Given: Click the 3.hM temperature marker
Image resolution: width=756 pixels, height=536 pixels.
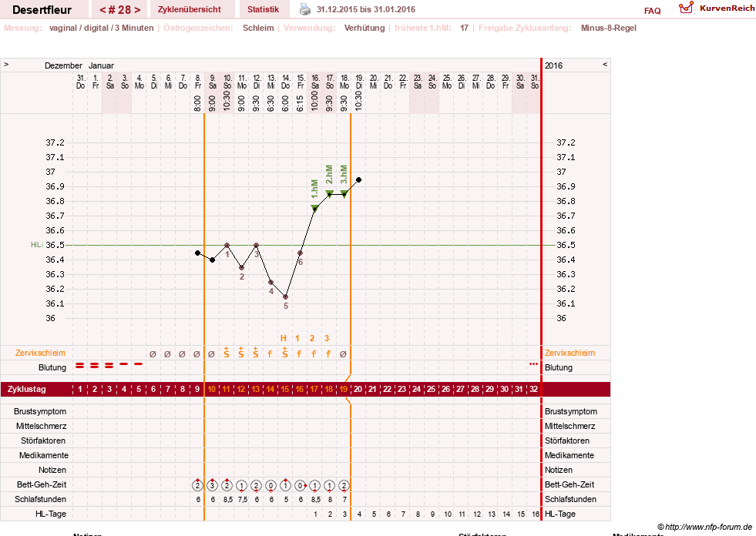Looking at the screenshot, I should pos(344,193).
